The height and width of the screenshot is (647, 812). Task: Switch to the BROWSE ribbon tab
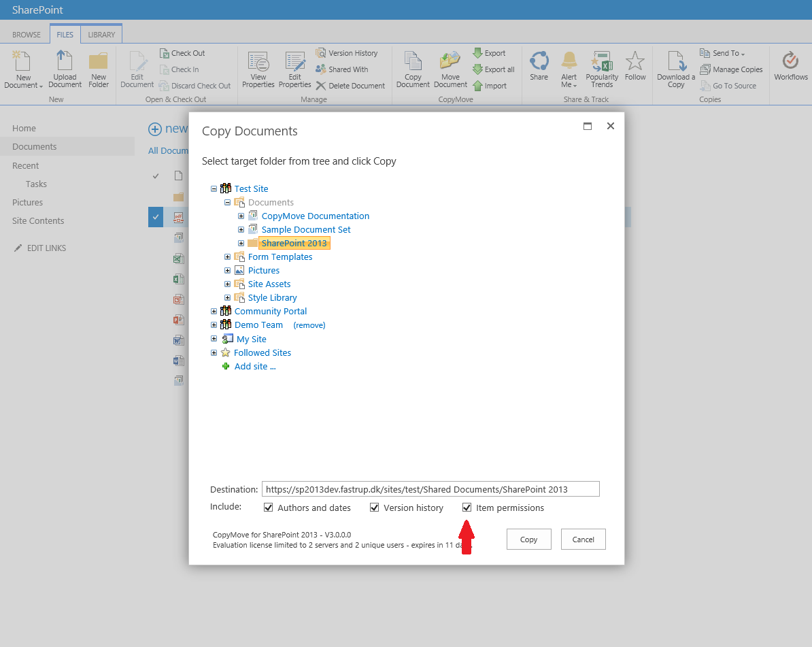[x=27, y=35]
